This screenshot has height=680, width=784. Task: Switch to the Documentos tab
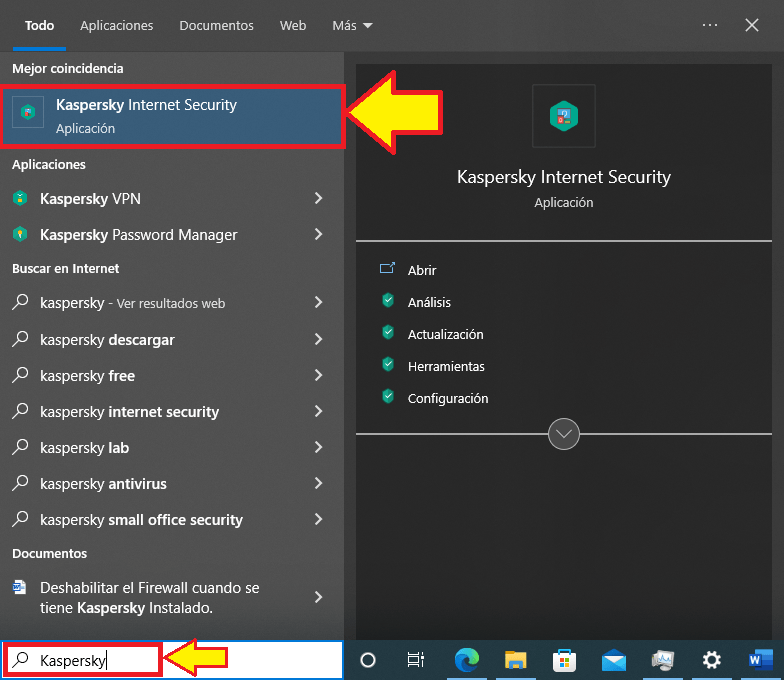point(216,25)
